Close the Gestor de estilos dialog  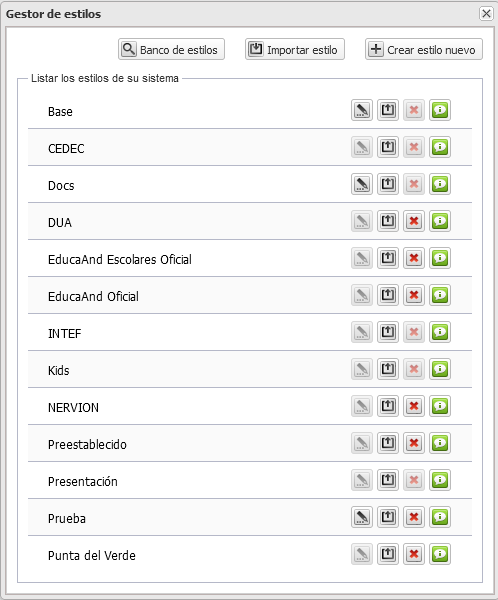486,14
